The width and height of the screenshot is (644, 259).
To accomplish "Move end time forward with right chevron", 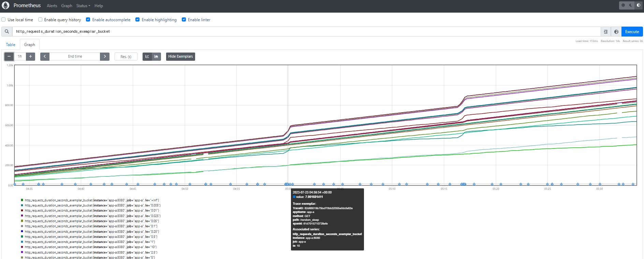I will point(105,56).
